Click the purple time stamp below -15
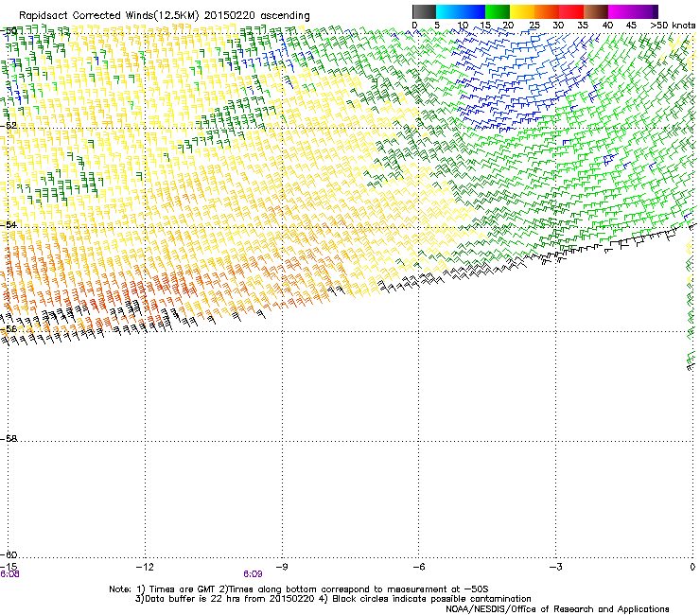The image size is (700, 615). [9, 574]
